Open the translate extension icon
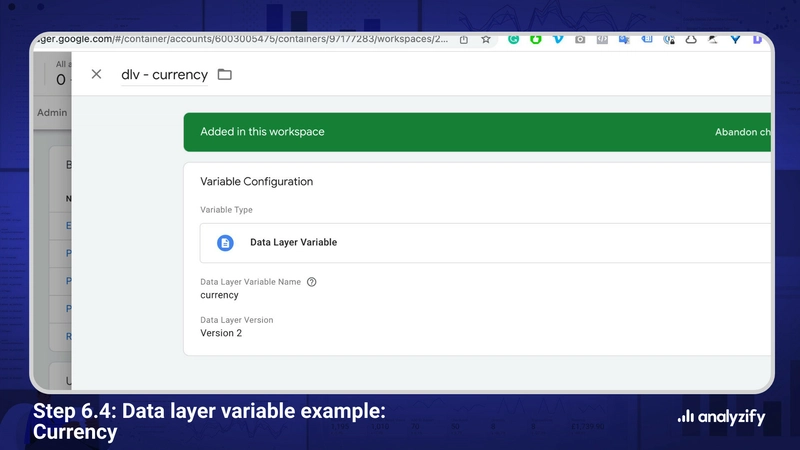Viewport: 800px width, 450px height. pos(624,39)
